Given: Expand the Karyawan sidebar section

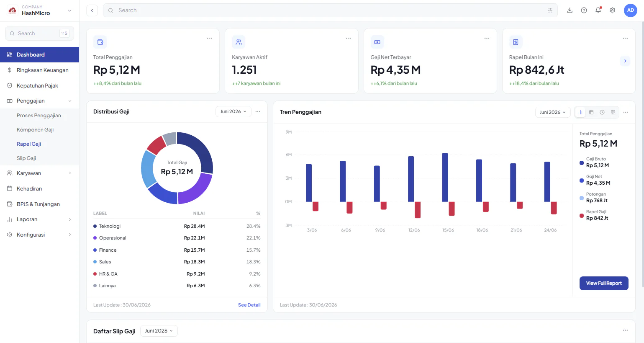Looking at the screenshot, I should pos(39,173).
